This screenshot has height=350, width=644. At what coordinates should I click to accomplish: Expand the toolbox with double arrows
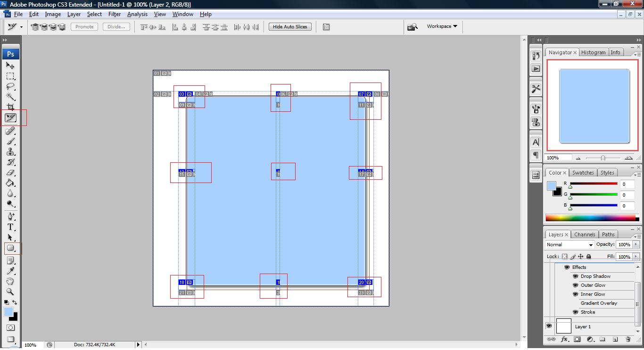click(5, 40)
